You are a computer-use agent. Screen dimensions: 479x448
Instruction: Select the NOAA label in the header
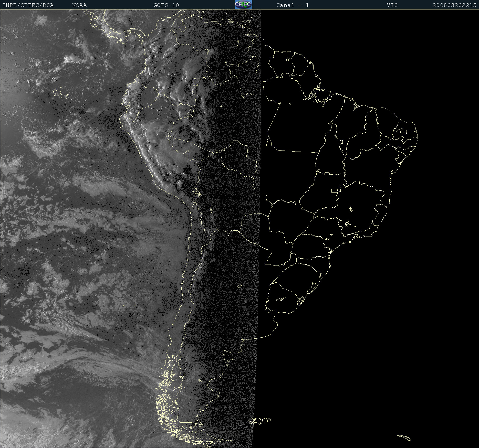[79, 5]
